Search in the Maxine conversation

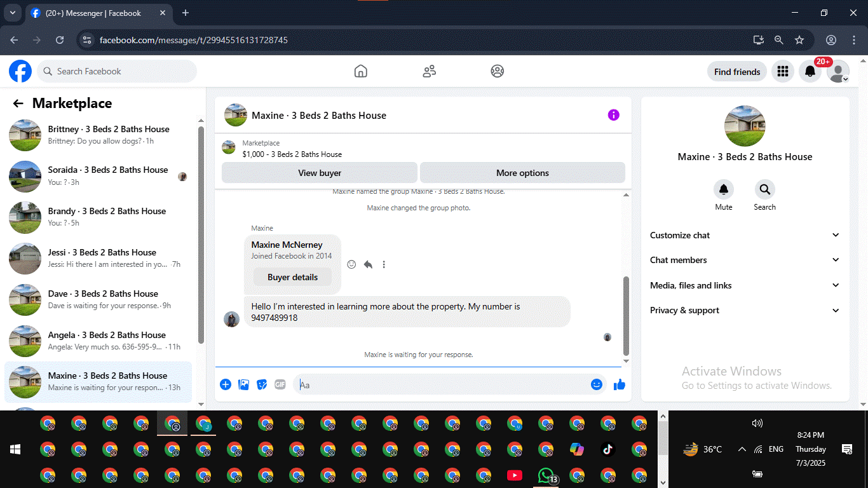[764, 189]
